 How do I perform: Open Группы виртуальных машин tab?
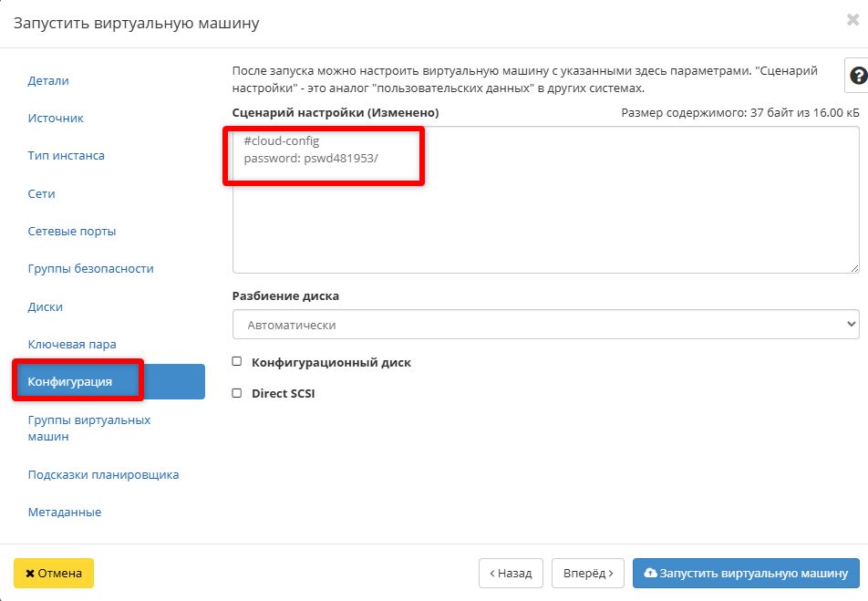click(x=88, y=428)
